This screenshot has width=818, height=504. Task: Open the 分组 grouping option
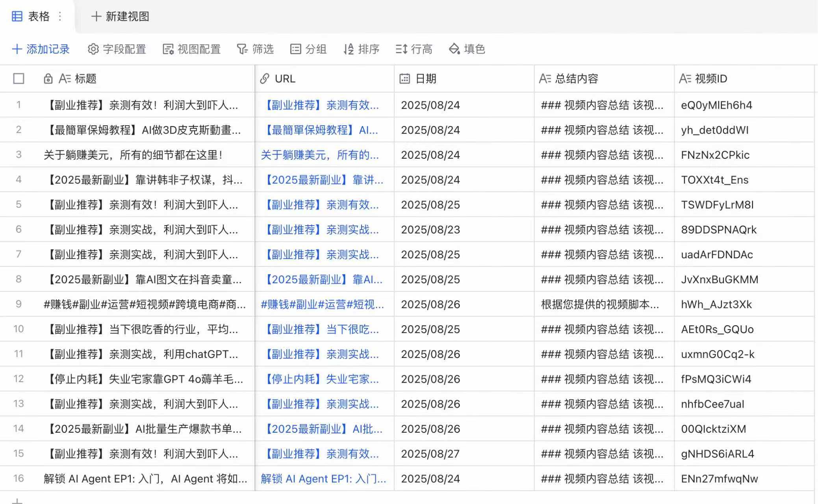(x=308, y=49)
